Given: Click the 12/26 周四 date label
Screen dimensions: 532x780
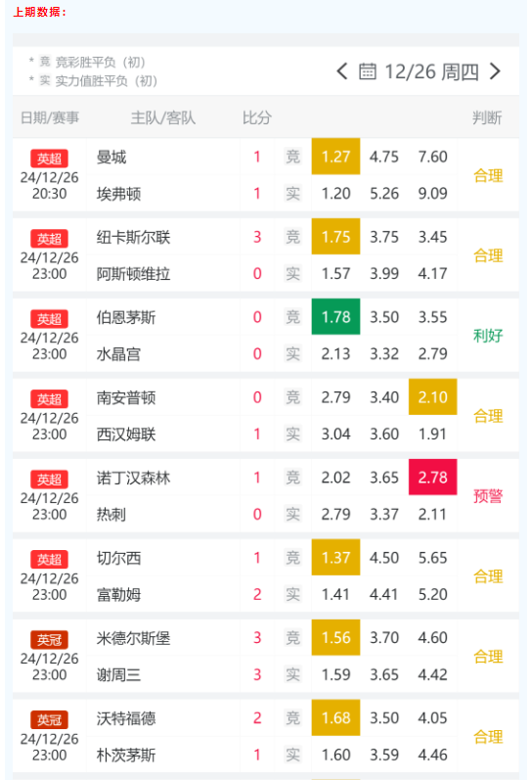Looking at the screenshot, I should click(x=431, y=72).
